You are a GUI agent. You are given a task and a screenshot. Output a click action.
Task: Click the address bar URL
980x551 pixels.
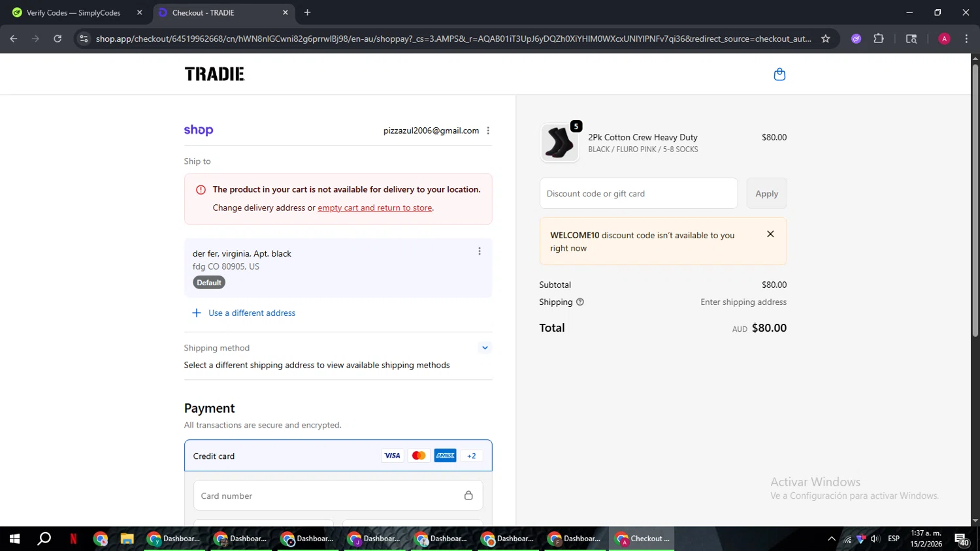click(453, 39)
